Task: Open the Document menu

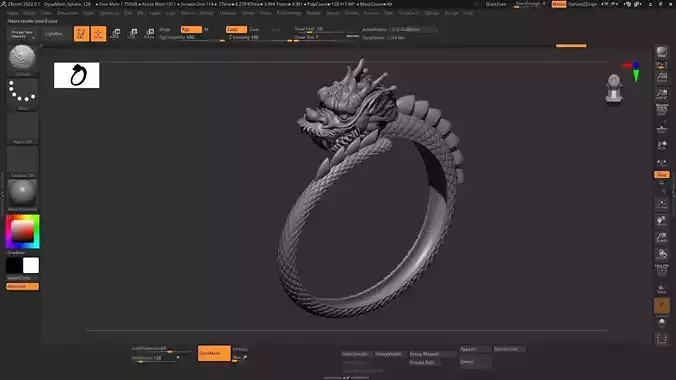Action: pos(67,13)
